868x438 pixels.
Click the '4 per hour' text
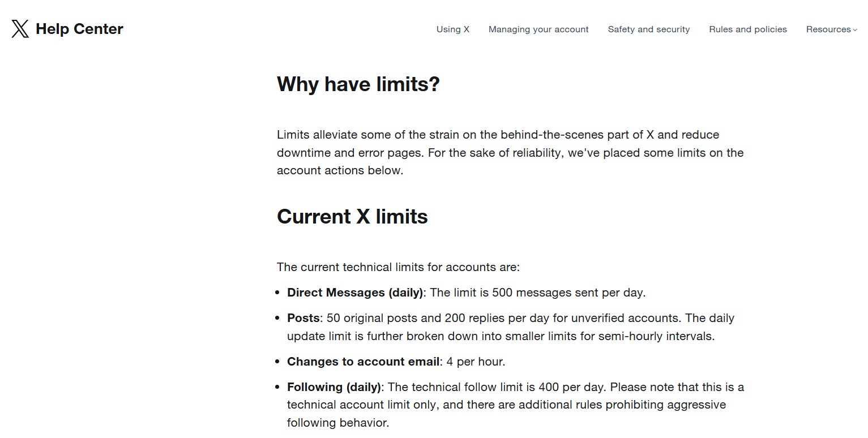tap(474, 362)
